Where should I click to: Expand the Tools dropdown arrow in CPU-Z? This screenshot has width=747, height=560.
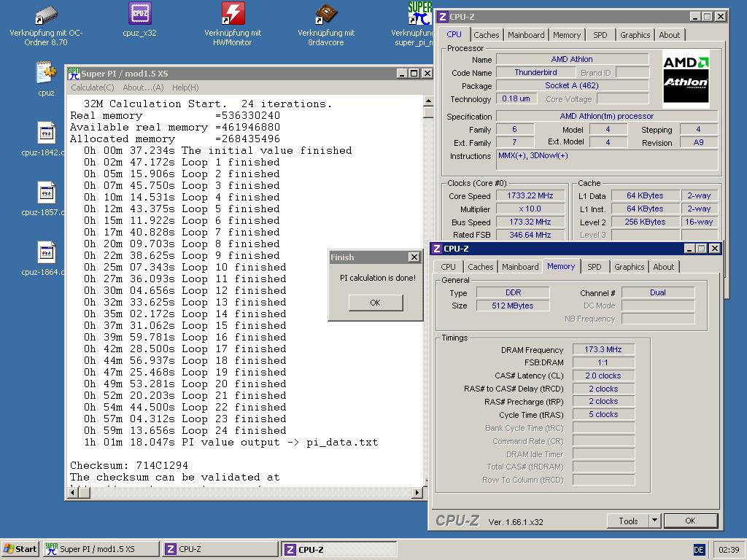click(x=654, y=521)
